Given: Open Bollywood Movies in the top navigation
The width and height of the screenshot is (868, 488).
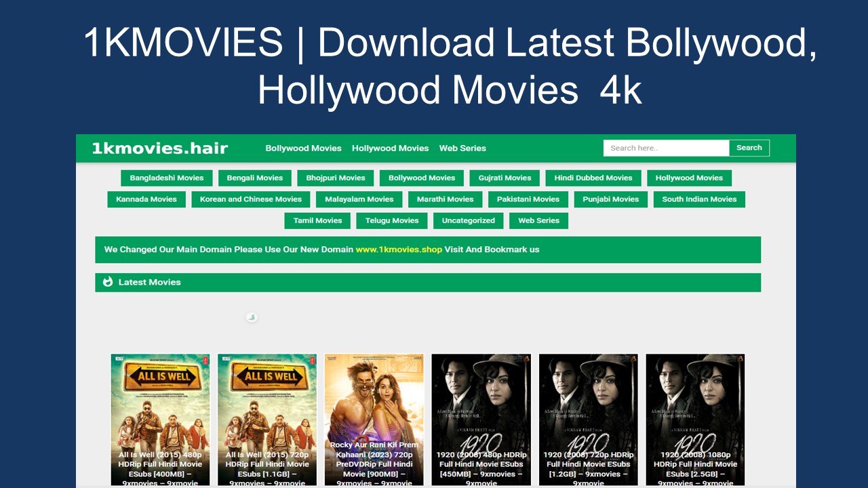Looking at the screenshot, I should [x=303, y=148].
